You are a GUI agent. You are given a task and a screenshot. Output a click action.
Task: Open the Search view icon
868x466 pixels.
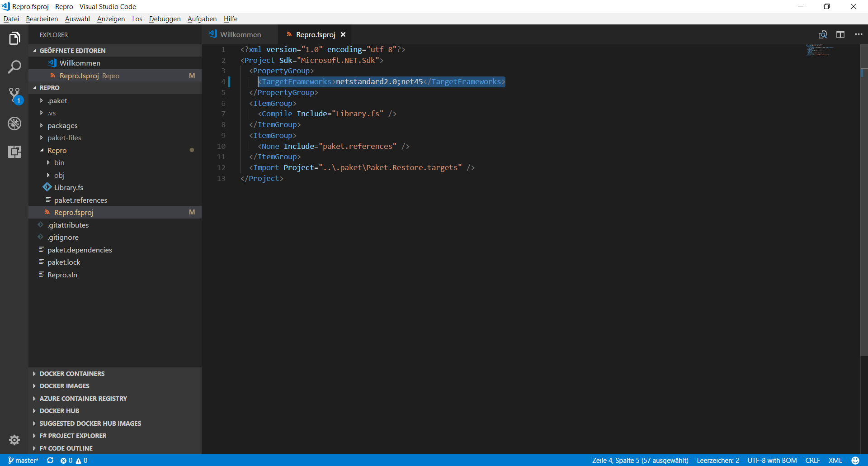pyautogui.click(x=14, y=67)
